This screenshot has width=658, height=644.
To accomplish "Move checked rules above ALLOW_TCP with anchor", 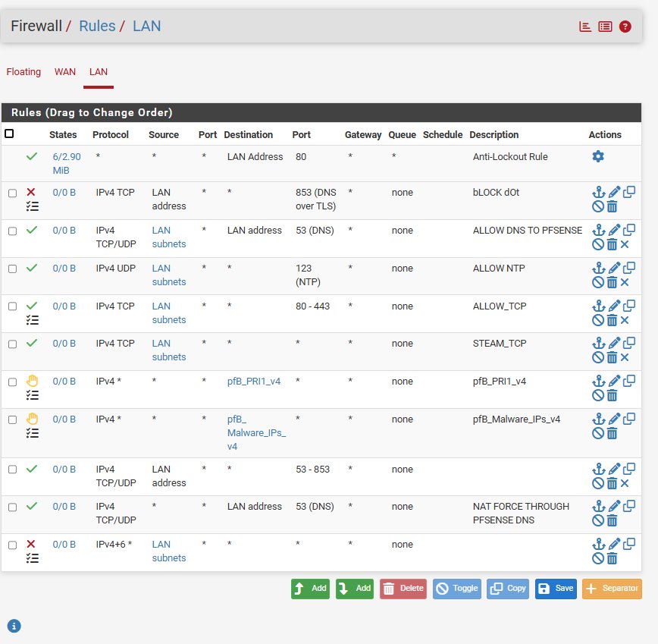I will point(598,306).
